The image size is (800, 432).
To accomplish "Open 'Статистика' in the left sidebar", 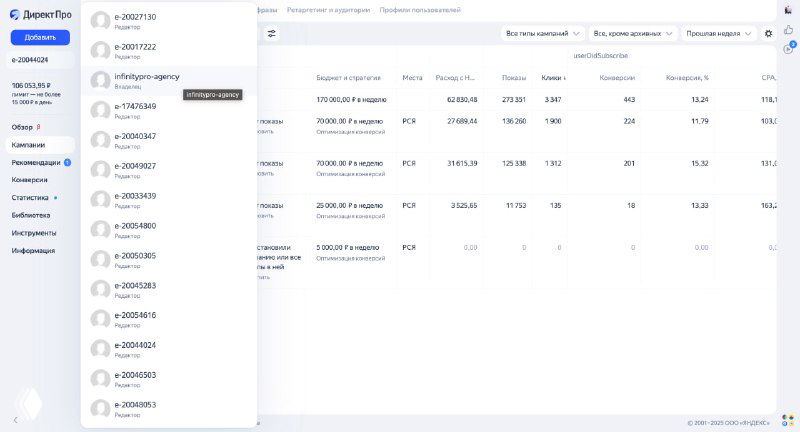I will 30,197.
